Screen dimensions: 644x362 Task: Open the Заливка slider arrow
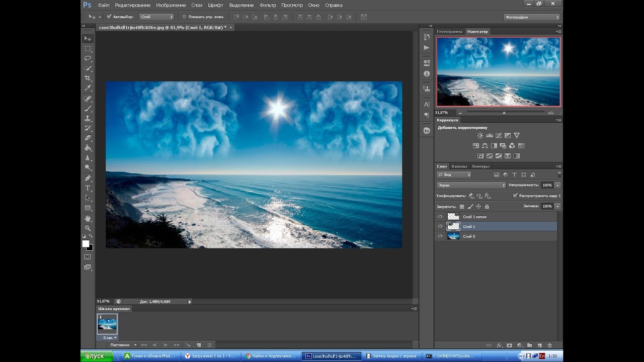coord(558,206)
